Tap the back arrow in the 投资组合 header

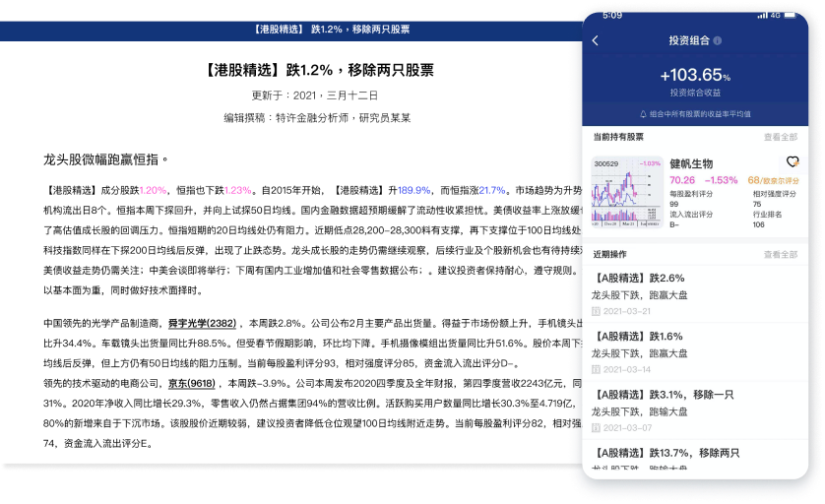point(595,41)
